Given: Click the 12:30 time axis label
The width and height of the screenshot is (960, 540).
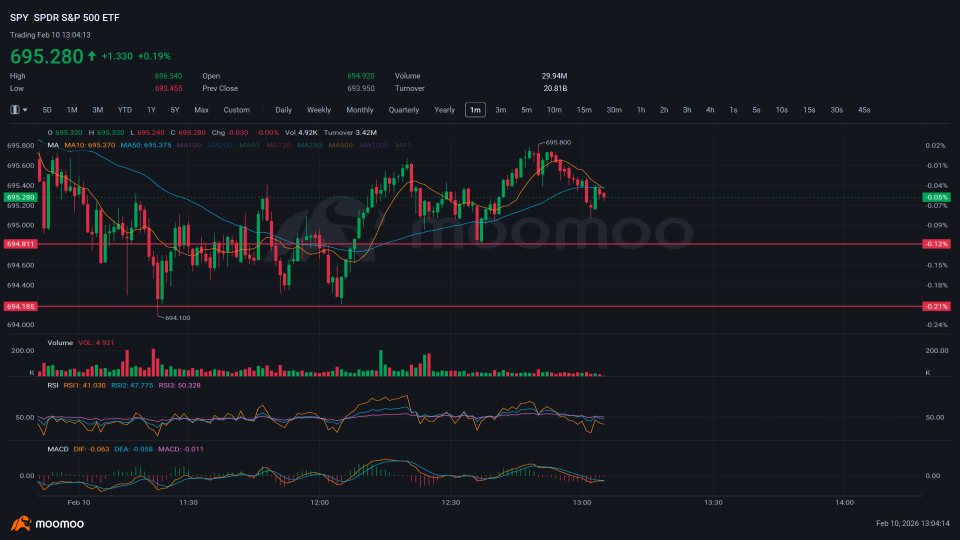Looking at the screenshot, I should pyautogui.click(x=451, y=503).
